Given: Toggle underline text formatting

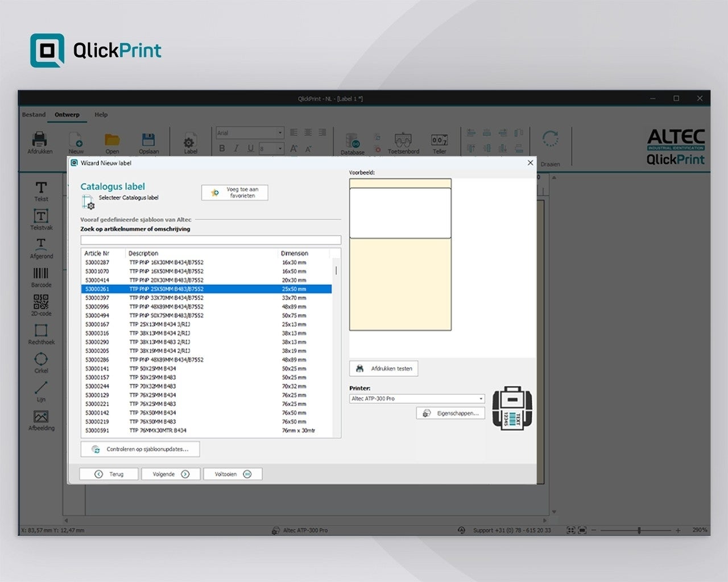Looking at the screenshot, I should (x=250, y=148).
